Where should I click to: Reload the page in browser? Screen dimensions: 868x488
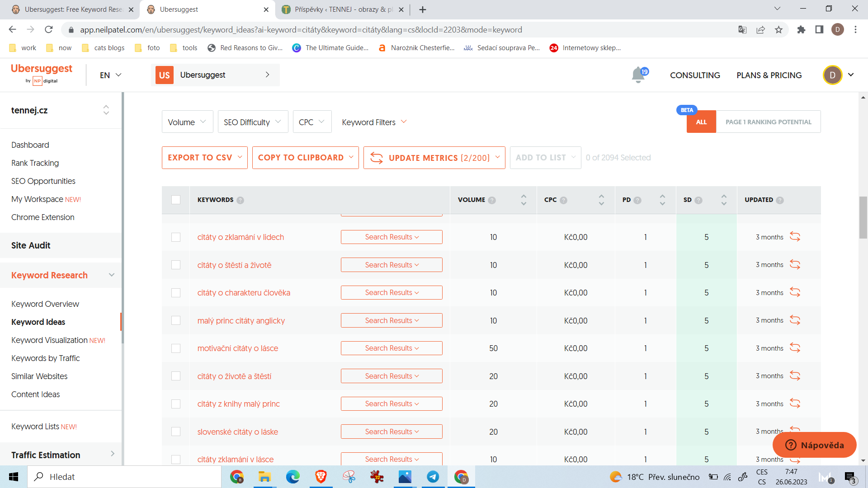pos(49,30)
